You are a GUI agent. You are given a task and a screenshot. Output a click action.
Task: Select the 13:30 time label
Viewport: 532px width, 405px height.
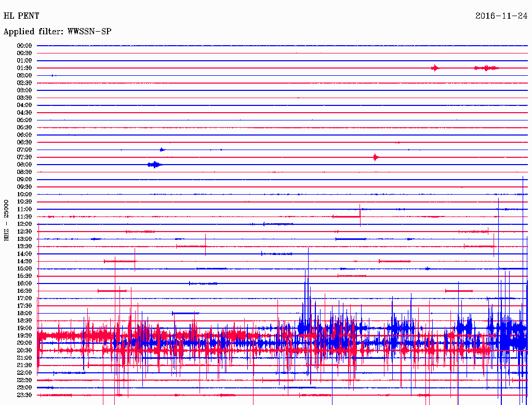tap(24, 246)
